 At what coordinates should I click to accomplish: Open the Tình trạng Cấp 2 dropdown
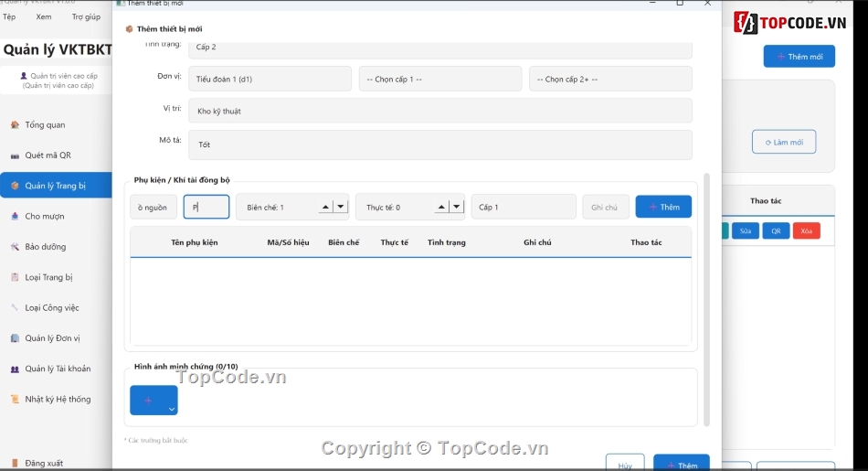440,48
